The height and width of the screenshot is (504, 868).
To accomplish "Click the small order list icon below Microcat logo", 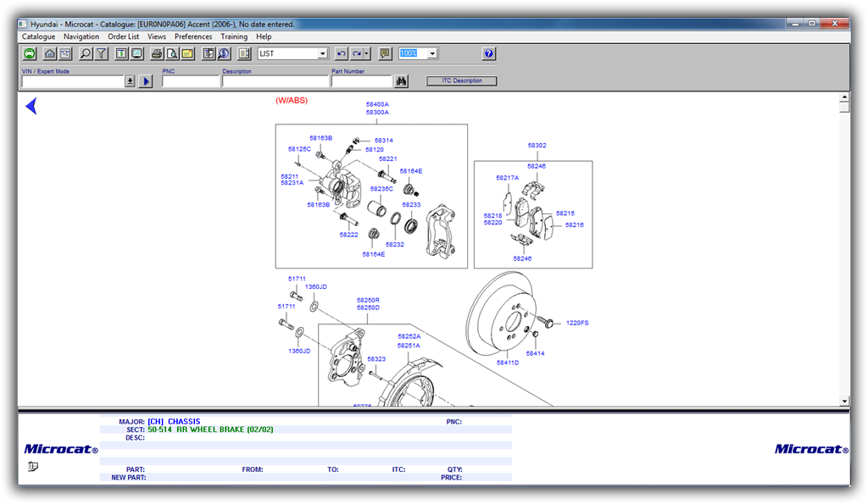I will [x=33, y=467].
